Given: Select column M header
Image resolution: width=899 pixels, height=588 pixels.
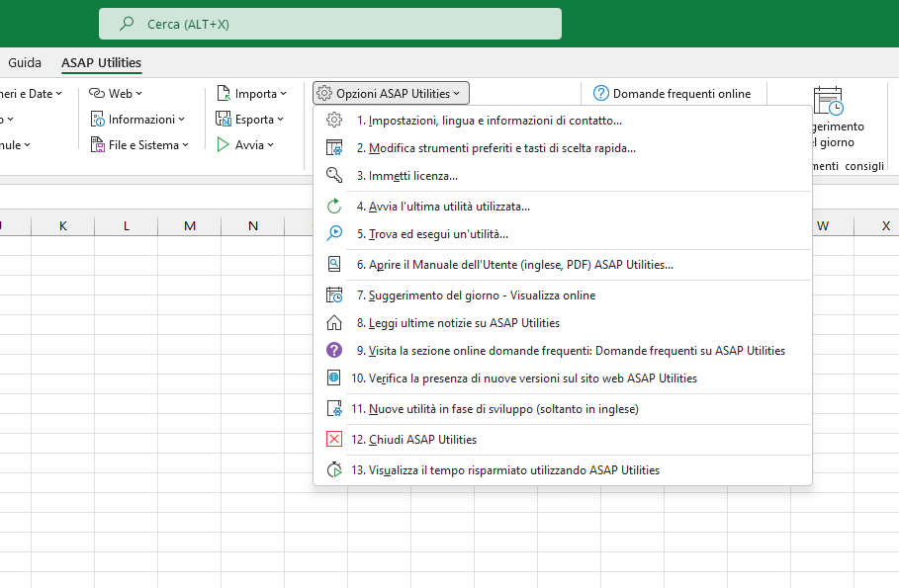Looking at the screenshot, I should click(190, 225).
